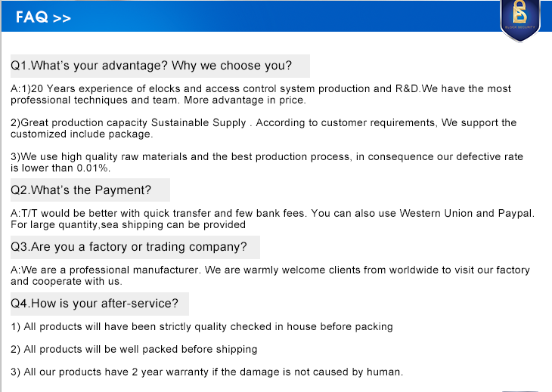552x392 pixels.
Task: Click the FAQ header title
Action: (x=32, y=19)
